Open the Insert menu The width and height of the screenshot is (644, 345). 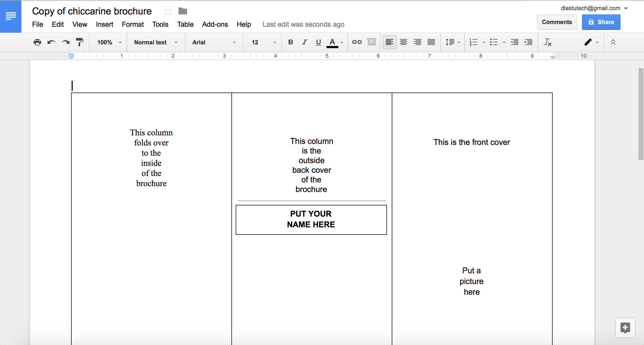104,24
